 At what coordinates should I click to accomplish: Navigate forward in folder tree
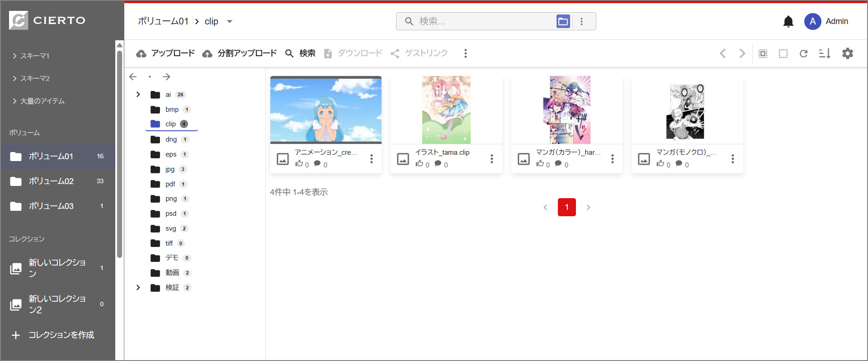tap(166, 77)
